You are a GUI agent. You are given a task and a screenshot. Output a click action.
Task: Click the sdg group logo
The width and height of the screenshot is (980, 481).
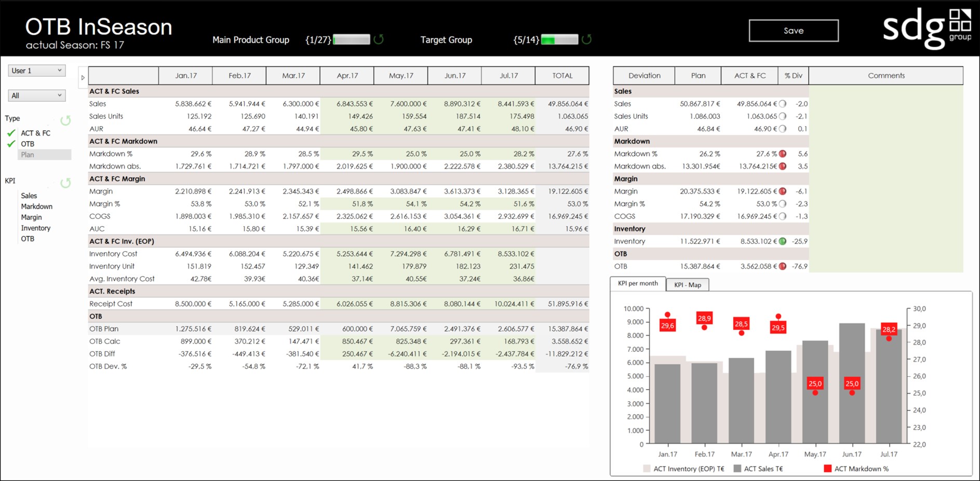click(927, 28)
